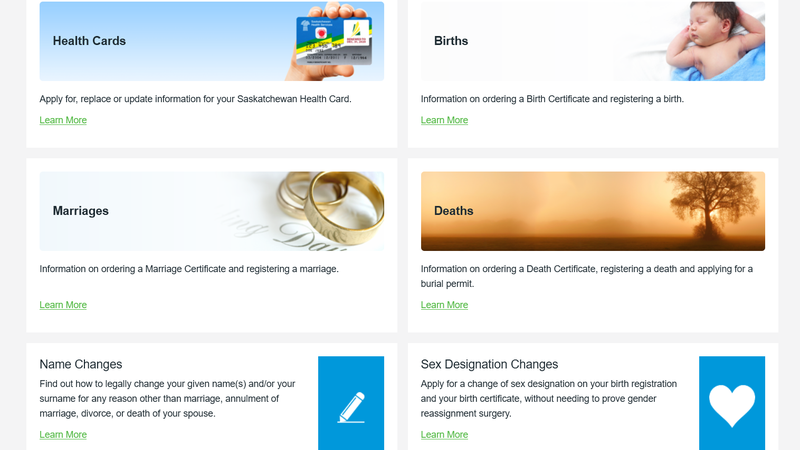Open Learn More under Sex Designation Changes

tap(444, 434)
